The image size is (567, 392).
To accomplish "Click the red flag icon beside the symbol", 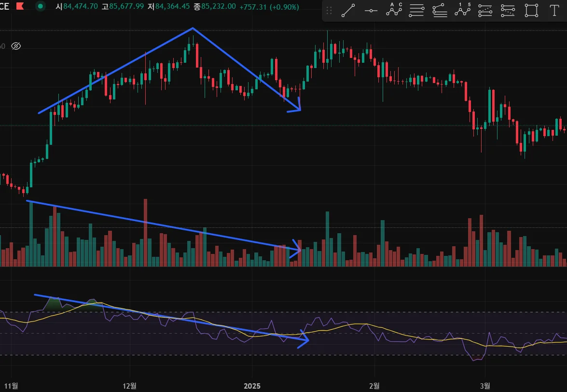I will coord(20,6).
